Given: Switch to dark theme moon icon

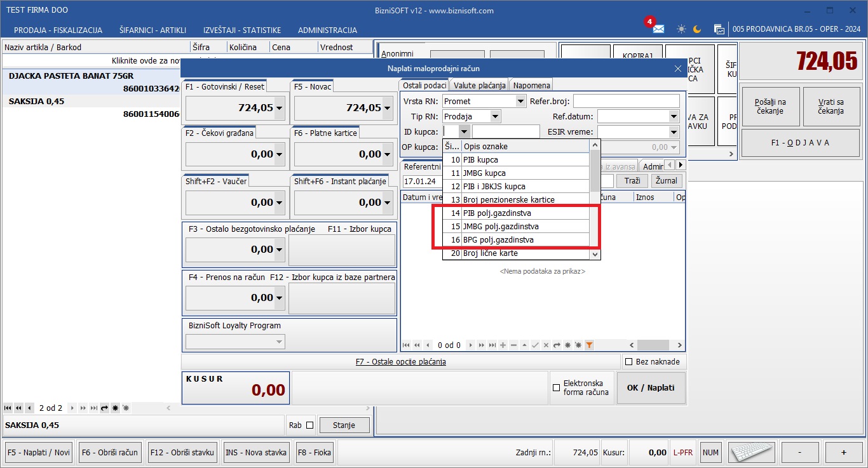Looking at the screenshot, I should pyautogui.click(x=697, y=29).
